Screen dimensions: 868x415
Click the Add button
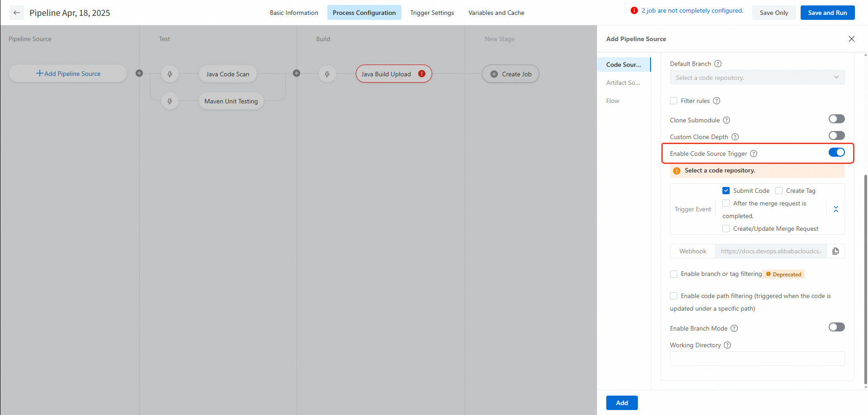pos(622,403)
